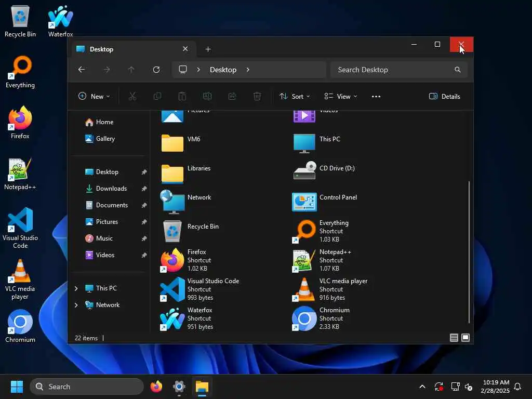Open Settings from the taskbar
The width and height of the screenshot is (532, 399).
pyautogui.click(x=179, y=387)
